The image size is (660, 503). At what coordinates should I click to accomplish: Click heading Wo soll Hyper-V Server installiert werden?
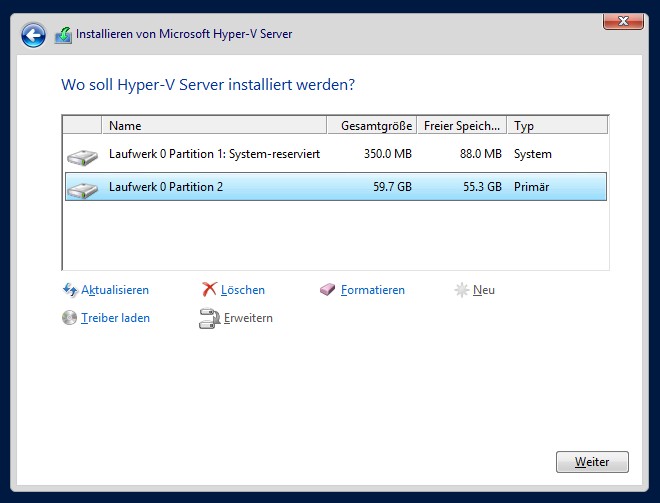click(x=208, y=85)
